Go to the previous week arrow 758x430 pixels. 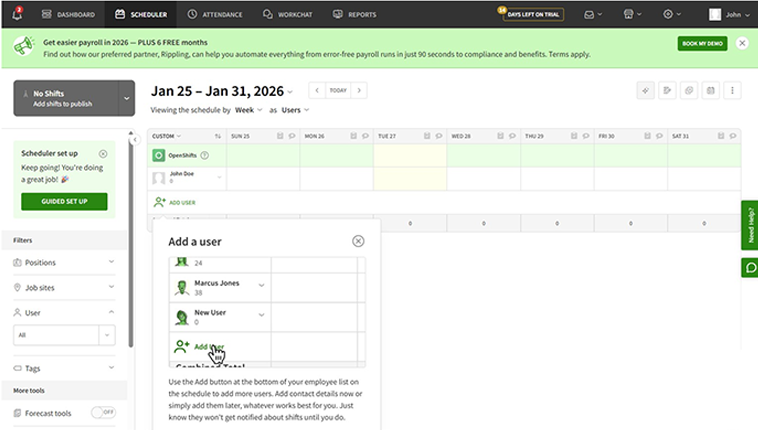pyautogui.click(x=317, y=90)
